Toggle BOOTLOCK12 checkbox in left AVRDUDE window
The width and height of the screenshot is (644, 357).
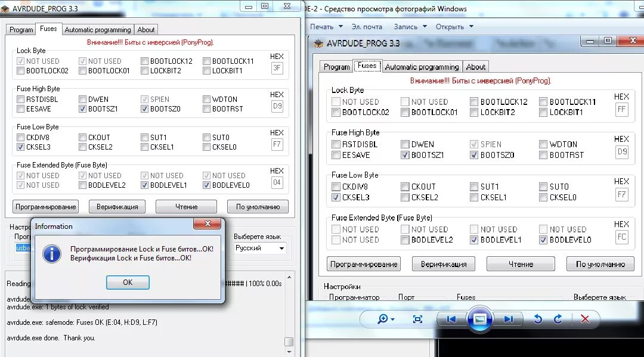tap(144, 61)
